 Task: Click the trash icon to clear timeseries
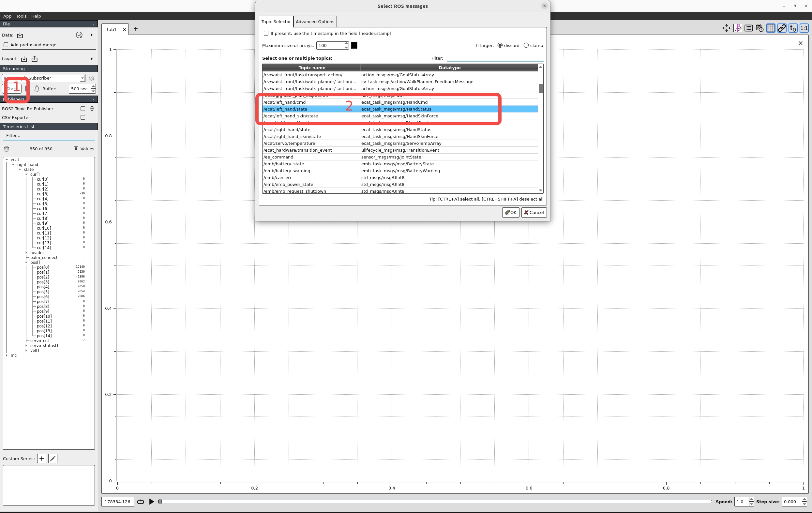(x=7, y=149)
